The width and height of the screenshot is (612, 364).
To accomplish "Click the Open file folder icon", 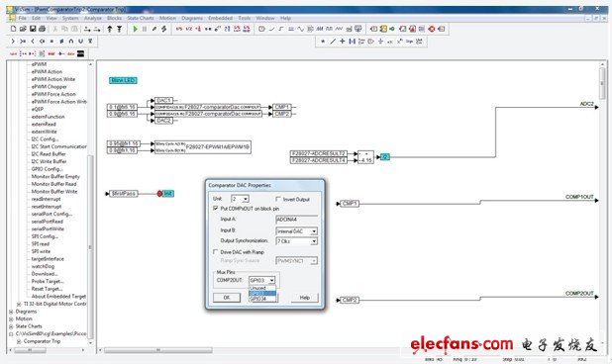I will coord(23,29).
